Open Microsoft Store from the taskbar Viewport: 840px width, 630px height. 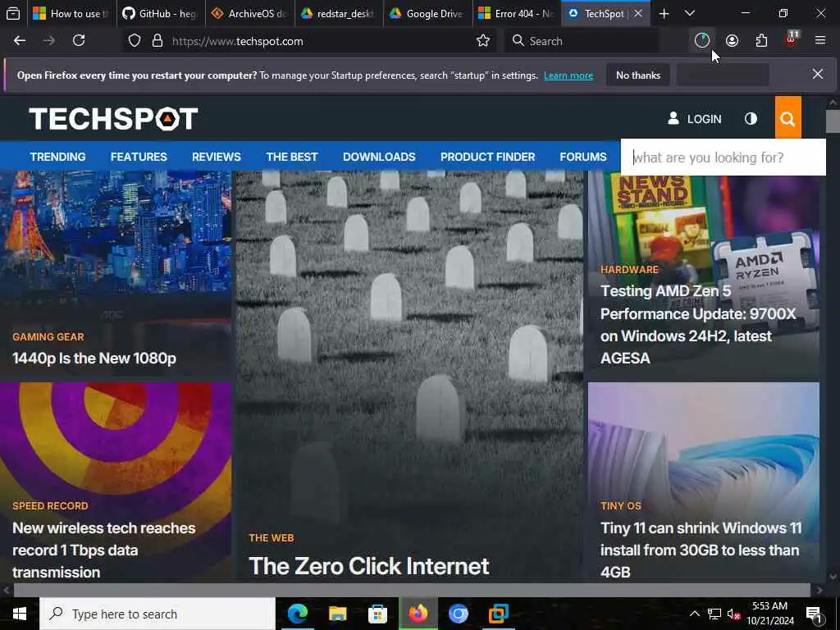(377, 614)
